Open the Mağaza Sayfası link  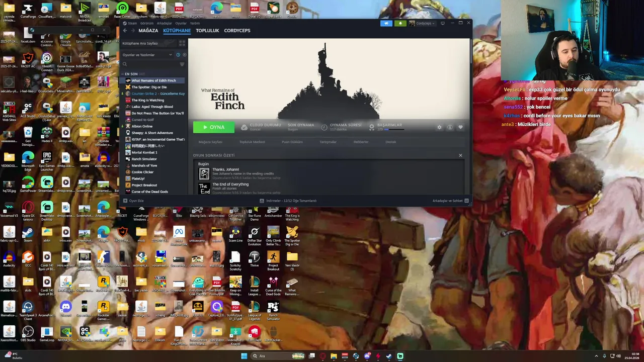[210, 142]
